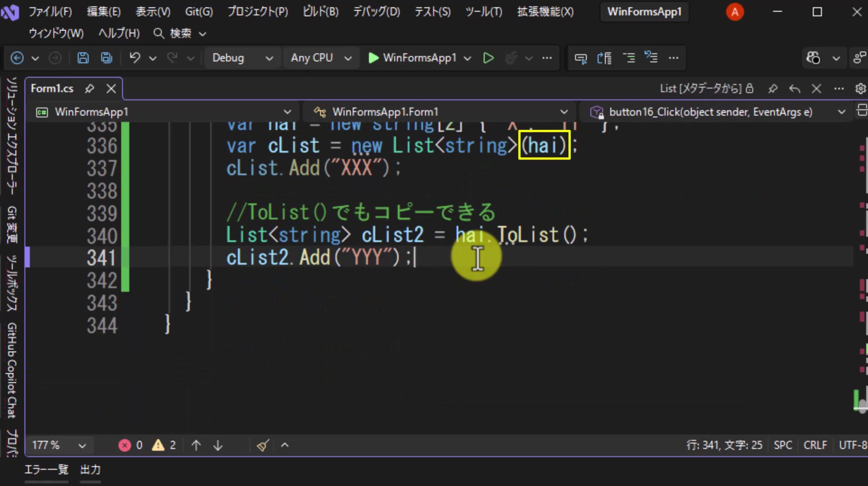
Task: Click the UTF-8 encoding indicator
Action: coord(853,445)
